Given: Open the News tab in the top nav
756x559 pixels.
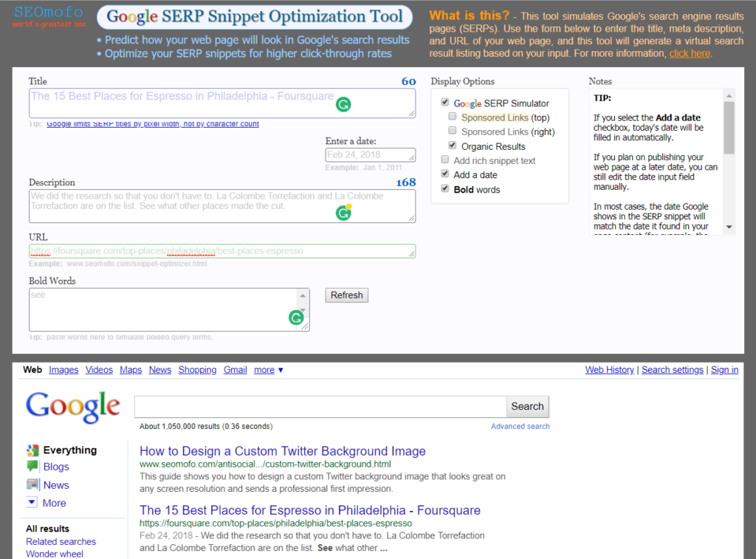Looking at the screenshot, I should [x=160, y=370].
